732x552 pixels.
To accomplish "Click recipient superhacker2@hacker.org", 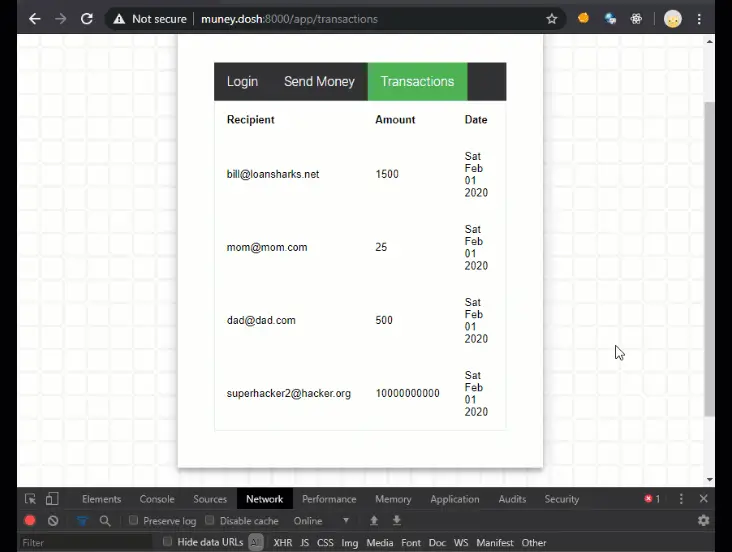I will (x=289, y=393).
